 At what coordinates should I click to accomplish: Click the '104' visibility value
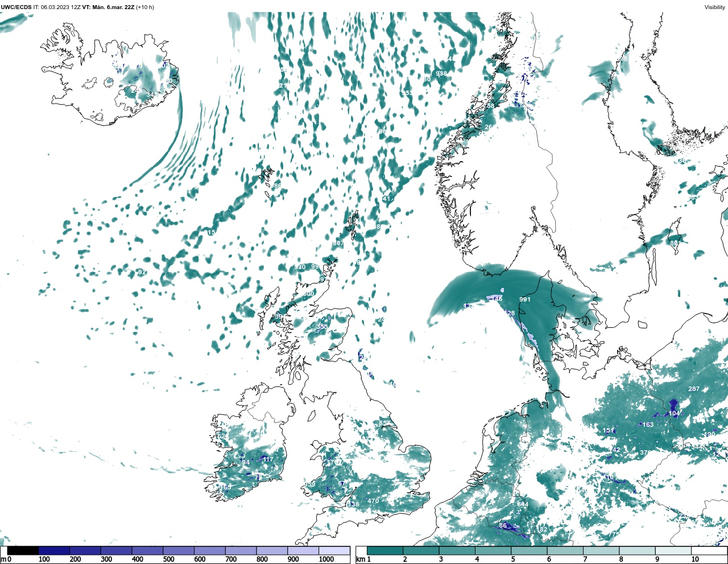tap(674, 414)
